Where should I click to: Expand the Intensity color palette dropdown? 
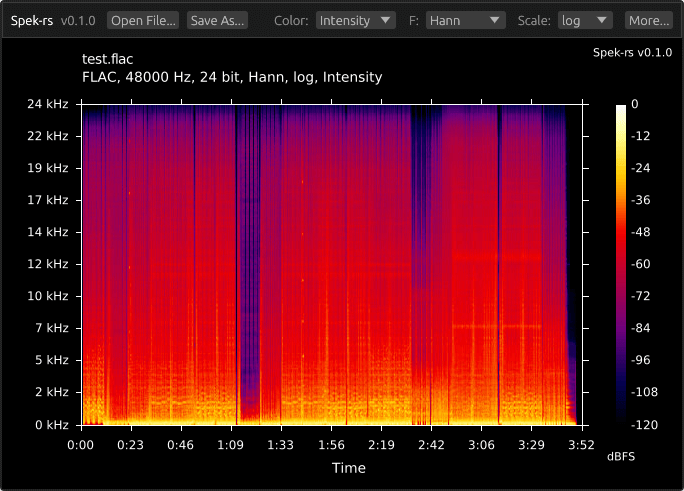(356, 20)
